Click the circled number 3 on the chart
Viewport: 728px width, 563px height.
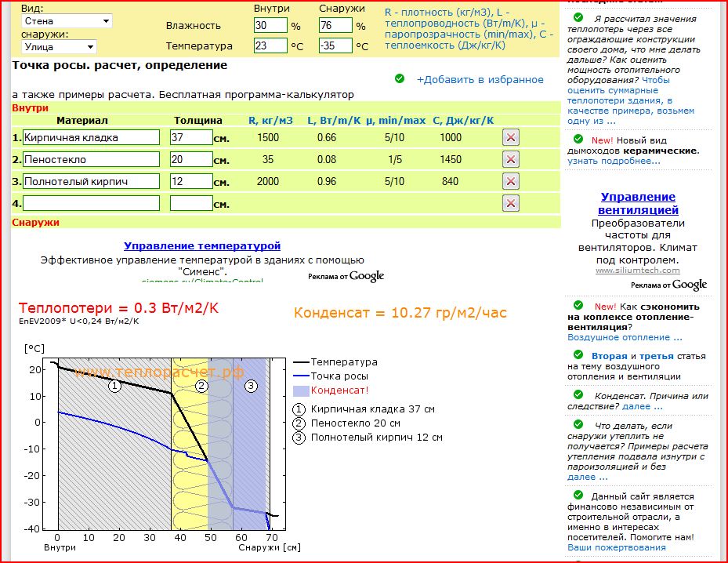pyautogui.click(x=251, y=386)
